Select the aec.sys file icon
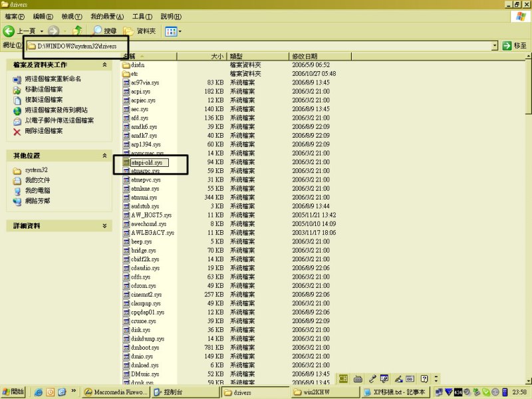The height and width of the screenshot is (399, 532). click(126, 109)
